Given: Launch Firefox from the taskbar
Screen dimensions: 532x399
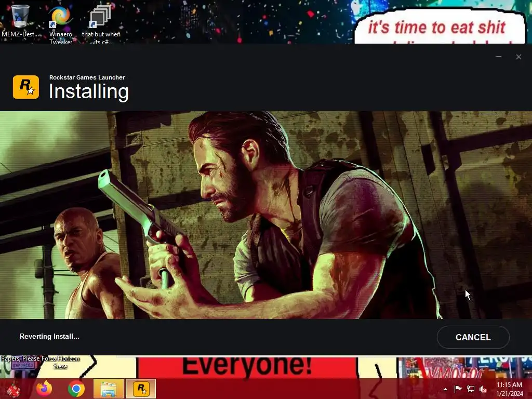Looking at the screenshot, I should [45, 389].
